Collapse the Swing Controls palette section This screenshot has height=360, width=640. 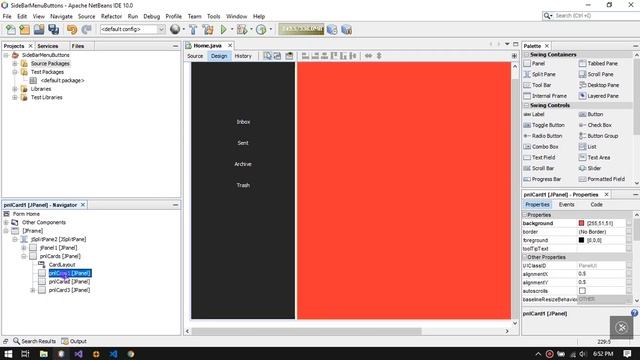[527, 105]
